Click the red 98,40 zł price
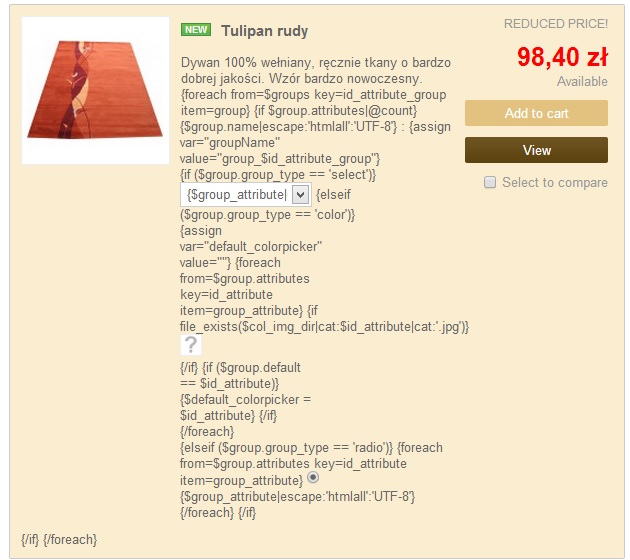This screenshot has height=560, width=630. coord(562,57)
